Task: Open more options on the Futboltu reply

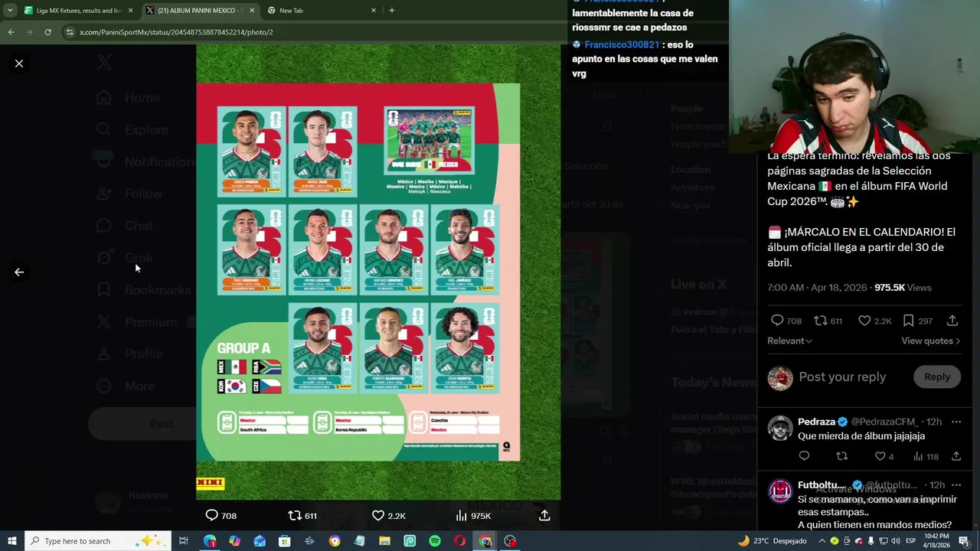Action: [955, 485]
